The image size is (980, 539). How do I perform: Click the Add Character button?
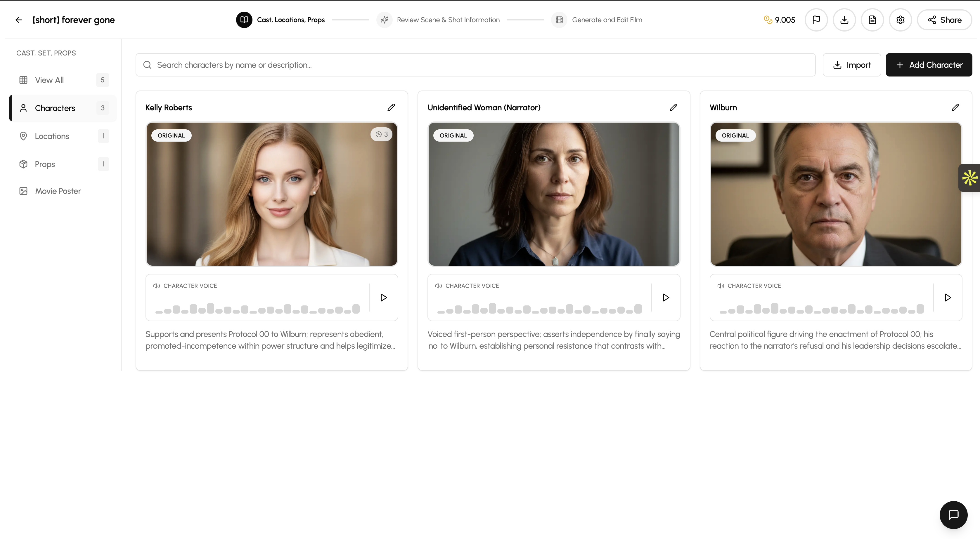click(x=929, y=65)
